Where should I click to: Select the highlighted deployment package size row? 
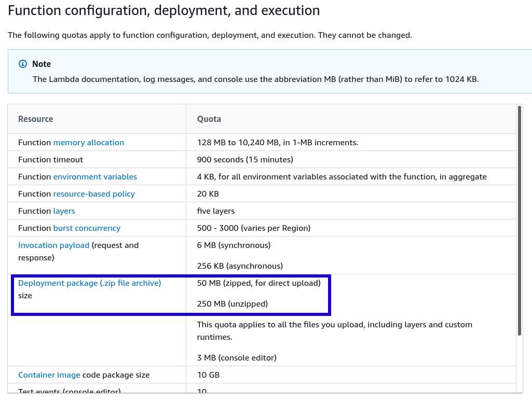[171, 295]
